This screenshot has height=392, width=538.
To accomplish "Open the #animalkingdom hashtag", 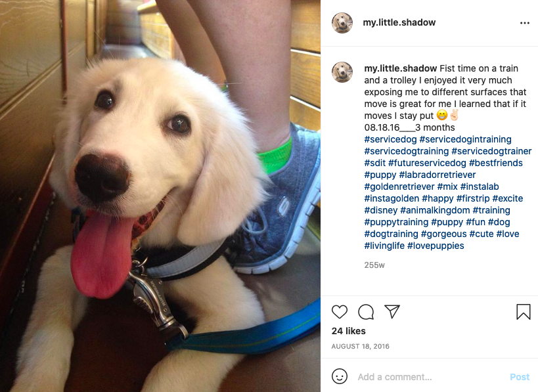I will (x=435, y=210).
